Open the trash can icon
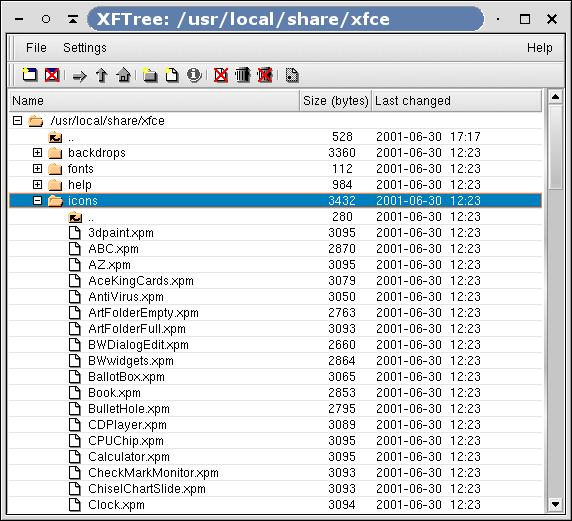 click(x=243, y=75)
